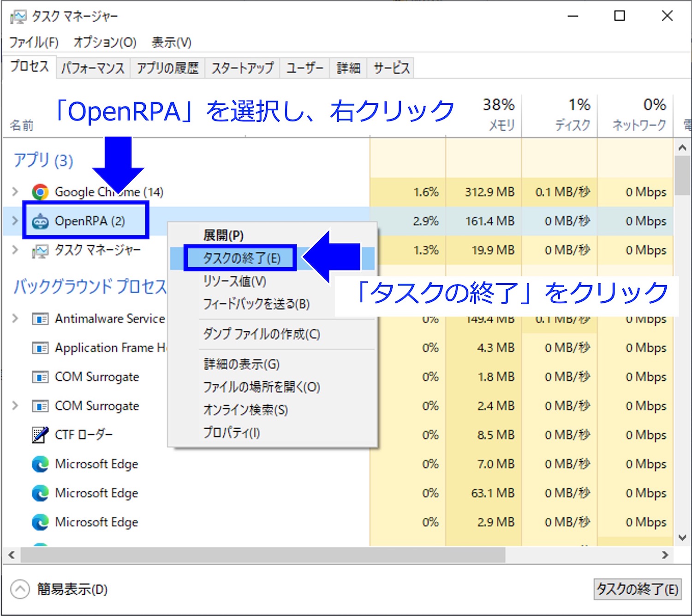Click the 0.1 MB/秒 disk value for Chrome

(563, 192)
